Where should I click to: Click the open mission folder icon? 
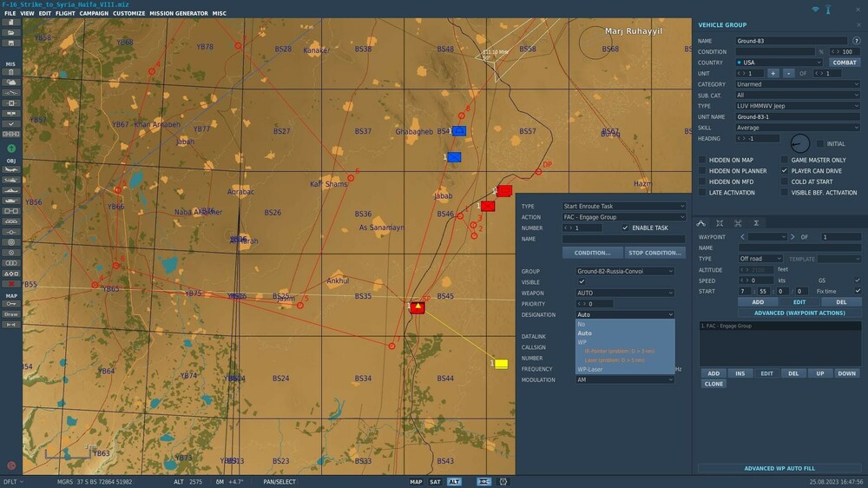10,33
